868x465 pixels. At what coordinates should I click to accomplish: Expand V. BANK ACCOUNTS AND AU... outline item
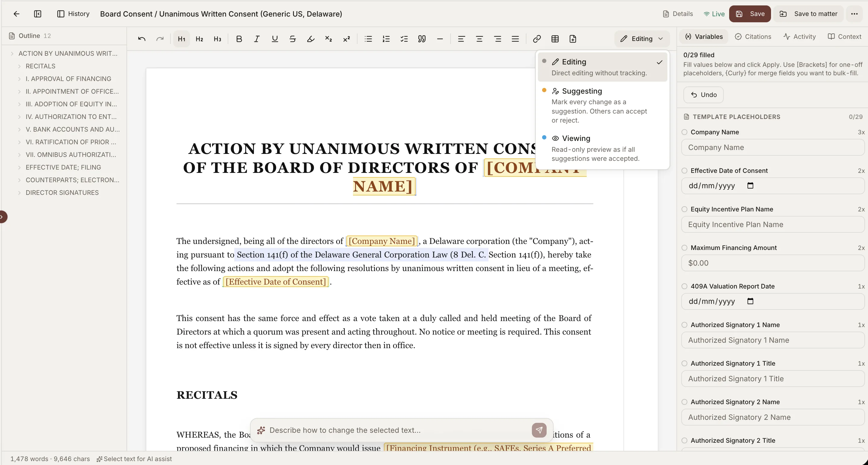tap(19, 130)
